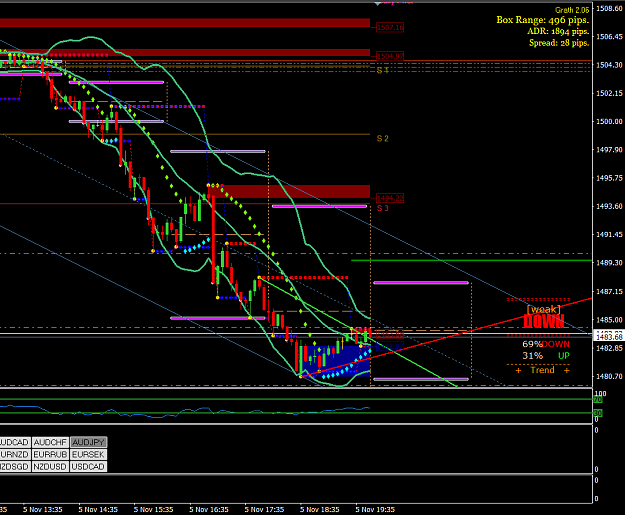Viewport: 625px width, 515px height.
Task: Click the '5 Nov 13:35' time axis label
Action: click(x=43, y=509)
